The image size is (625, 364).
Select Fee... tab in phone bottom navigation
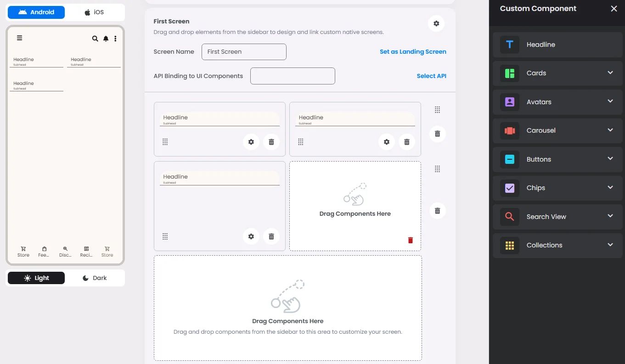[44, 252]
